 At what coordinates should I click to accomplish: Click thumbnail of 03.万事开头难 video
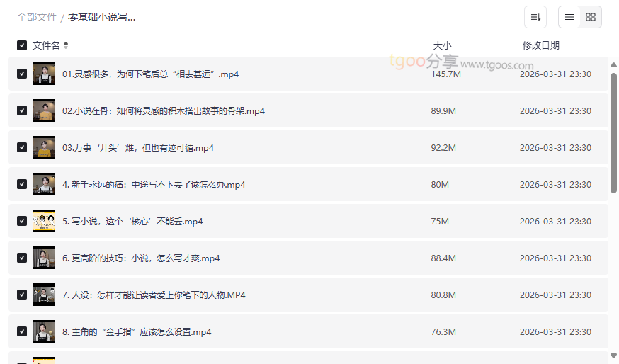tap(44, 147)
